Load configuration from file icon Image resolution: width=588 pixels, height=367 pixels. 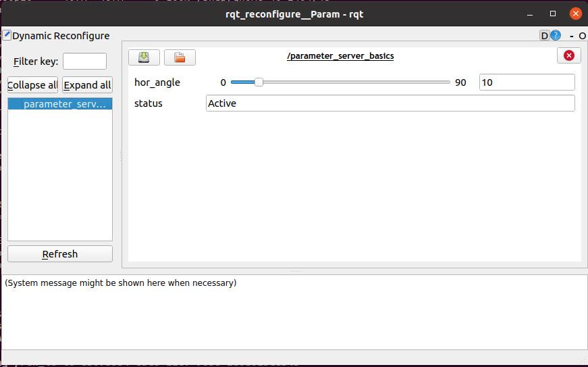180,57
